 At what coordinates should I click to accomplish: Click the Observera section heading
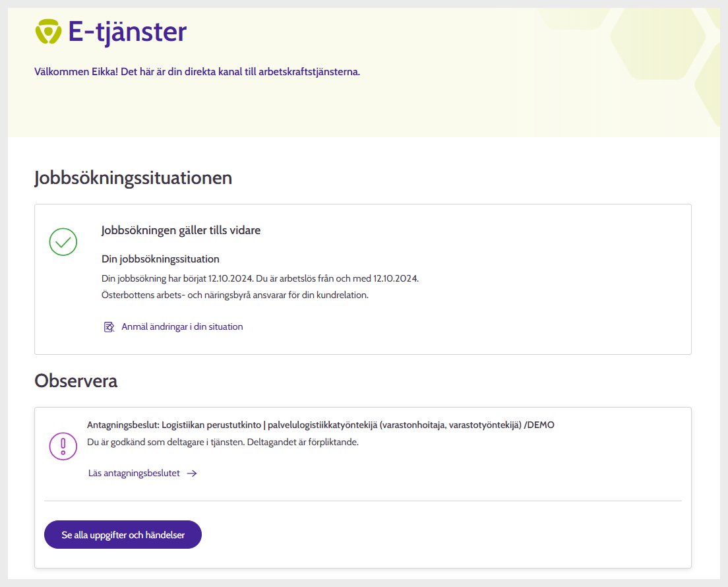[x=76, y=381]
